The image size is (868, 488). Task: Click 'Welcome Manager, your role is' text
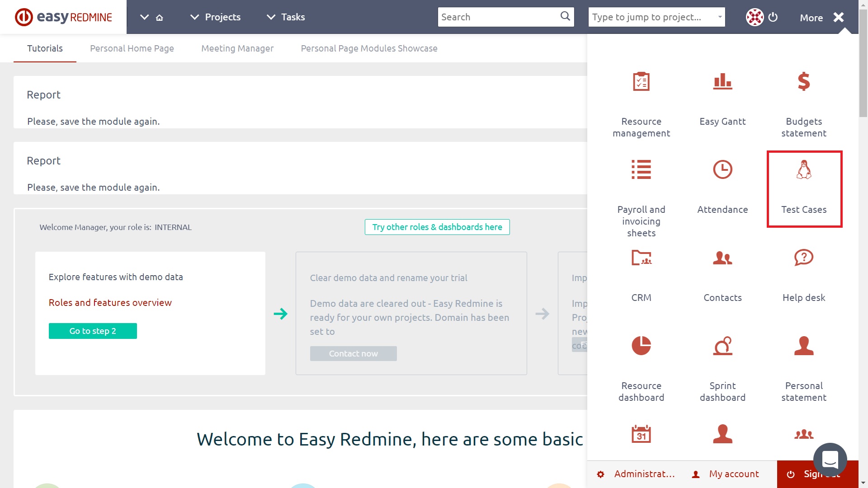pos(95,227)
